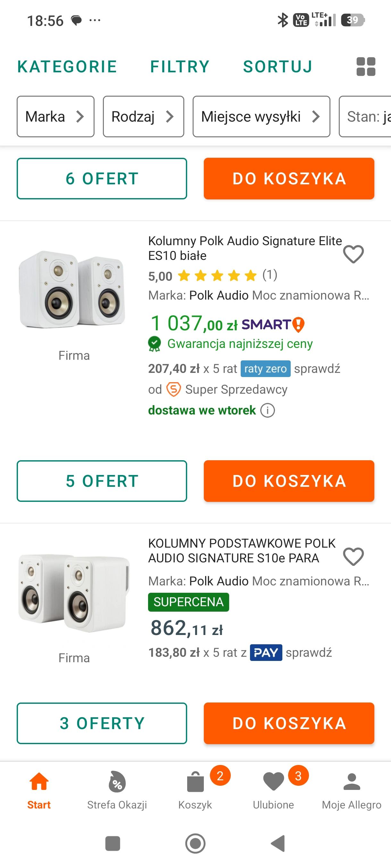The image size is (391, 868).
Task: Switch to grid view layout icon
Action: 366,66
